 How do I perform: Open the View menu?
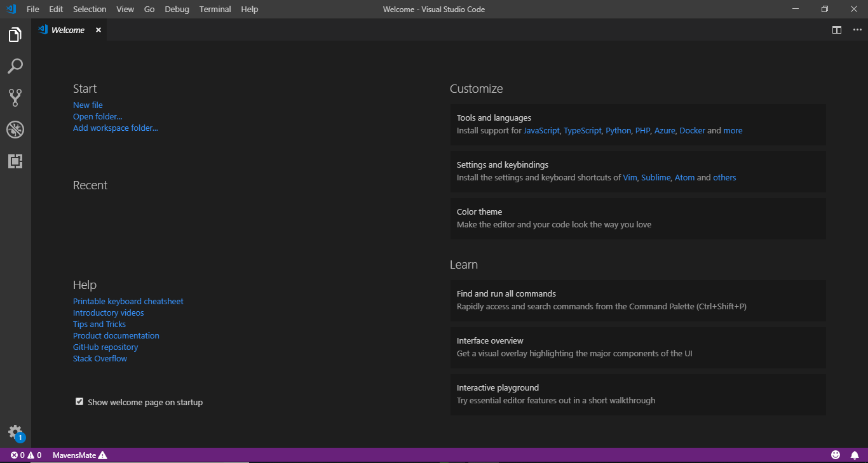click(125, 9)
